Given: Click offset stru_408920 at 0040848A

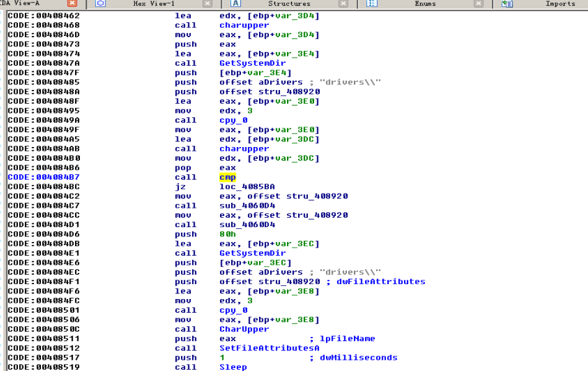Looking at the screenshot, I should [270, 92].
